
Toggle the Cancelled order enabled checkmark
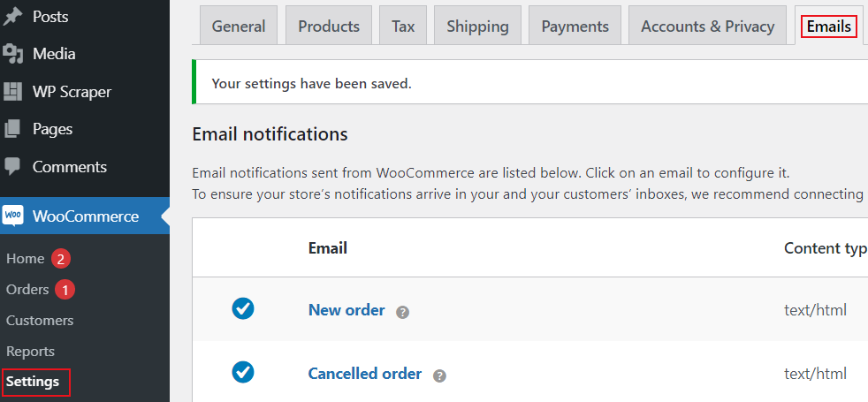click(x=243, y=372)
